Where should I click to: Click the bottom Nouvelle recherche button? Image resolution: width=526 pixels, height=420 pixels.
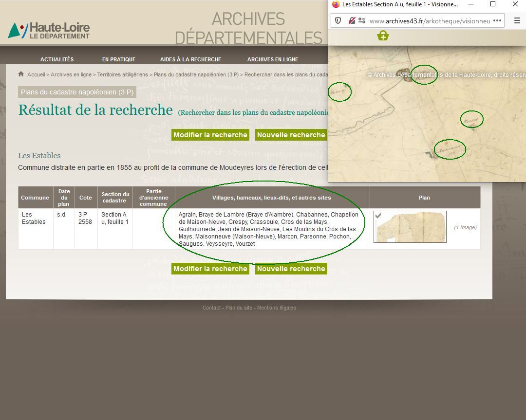pos(291,269)
